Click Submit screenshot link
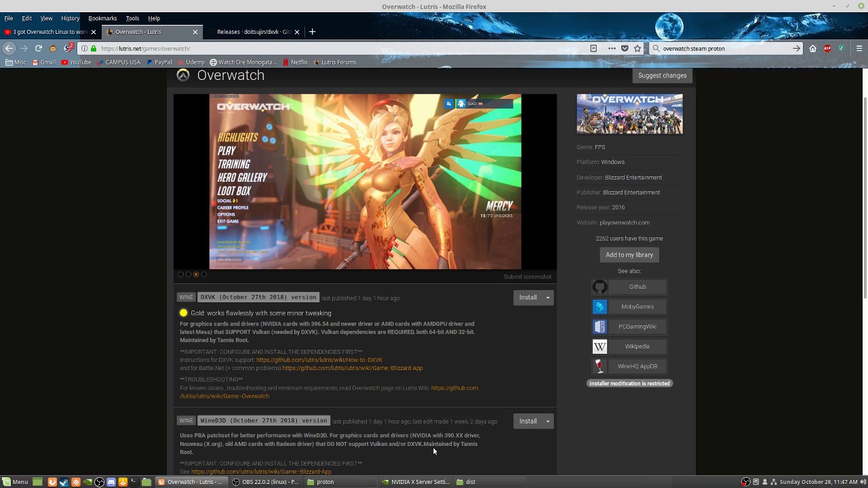This screenshot has width=868, height=488. [x=528, y=277]
